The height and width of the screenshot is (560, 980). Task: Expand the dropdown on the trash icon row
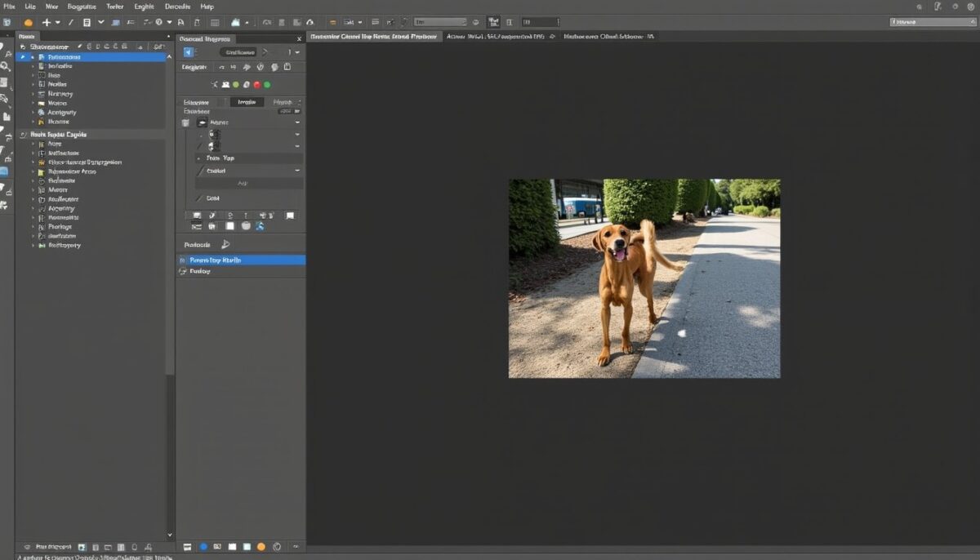297,122
